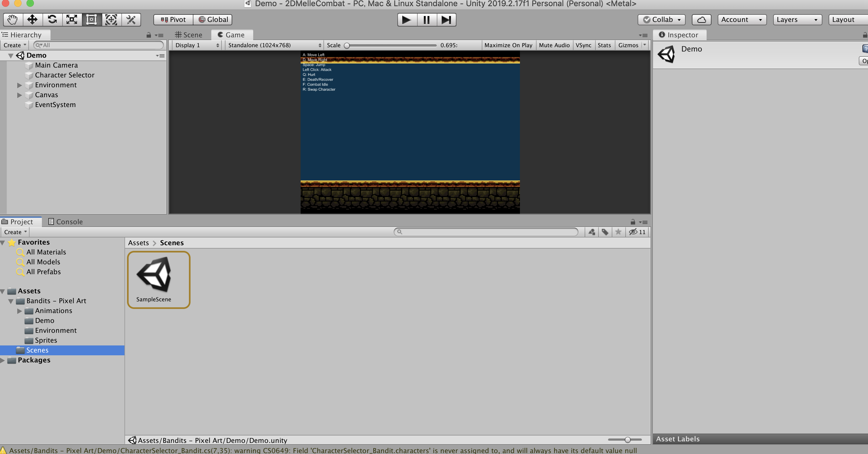Image resolution: width=868 pixels, height=454 pixels.
Task: Open the cloud services icon
Action: 701,19
